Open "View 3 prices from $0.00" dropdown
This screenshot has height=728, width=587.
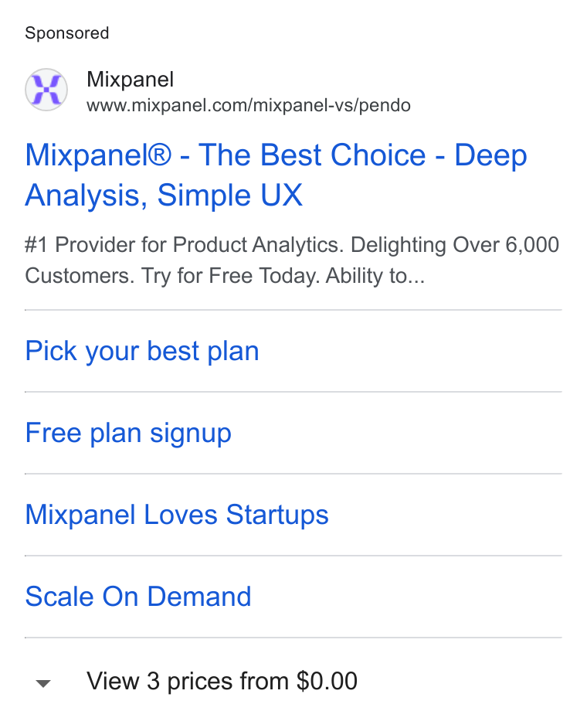222,682
